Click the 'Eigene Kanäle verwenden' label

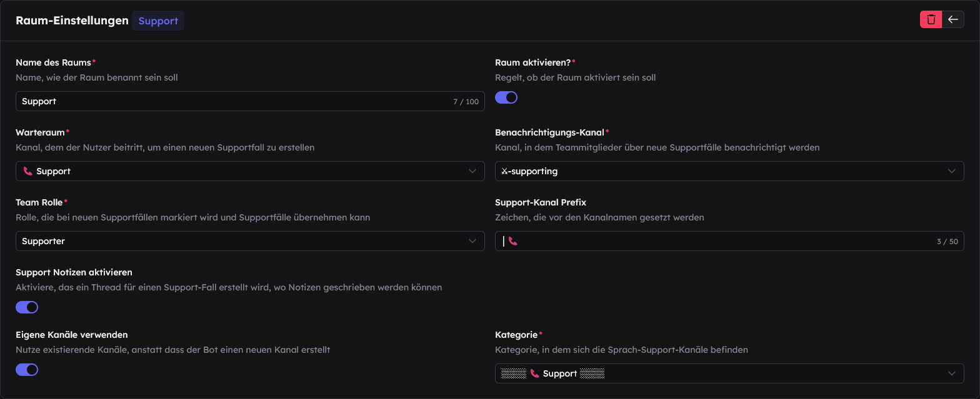click(x=72, y=335)
